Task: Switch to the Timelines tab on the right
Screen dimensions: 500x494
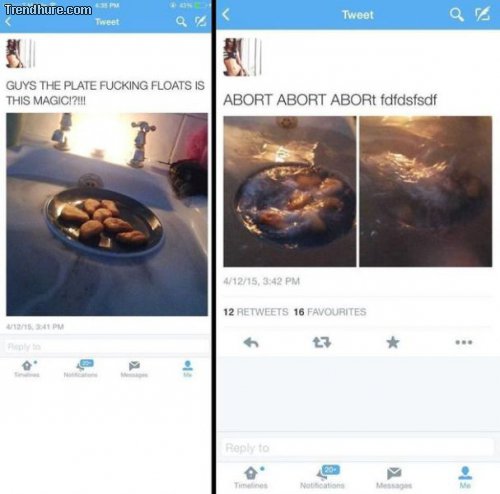Action: [251, 477]
